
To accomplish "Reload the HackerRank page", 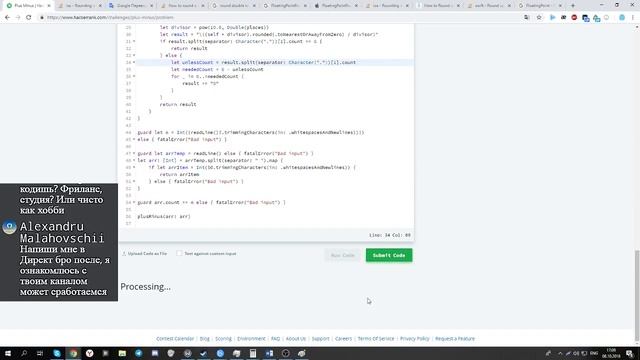I will [x=29, y=18].
